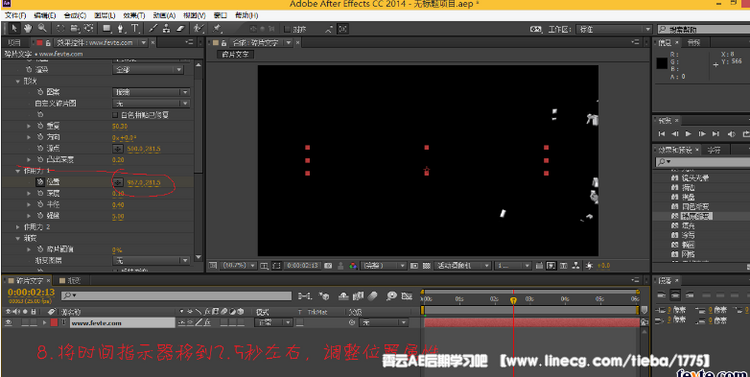This screenshot has height=377, width=750.
Task: Click the reset exposure icon in viewer
Action: point(589,266)
